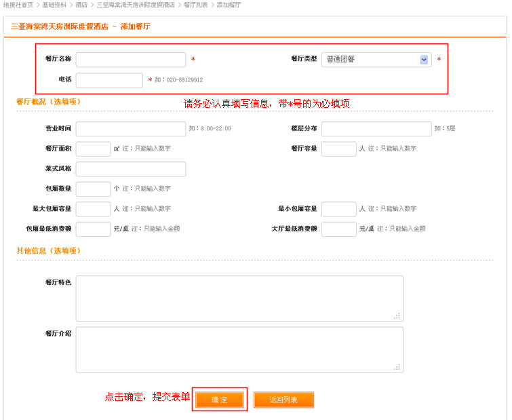Click the 餐厅介绍 textarea resize grip
This screenshot has width=512, height=420.
(x=397, y=367)
